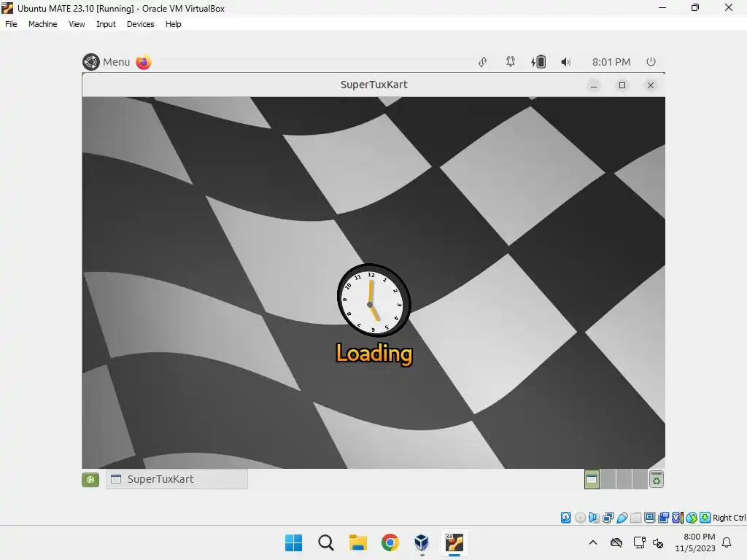Select SuperTuxKart in the MATE window list

pos(177,479)
